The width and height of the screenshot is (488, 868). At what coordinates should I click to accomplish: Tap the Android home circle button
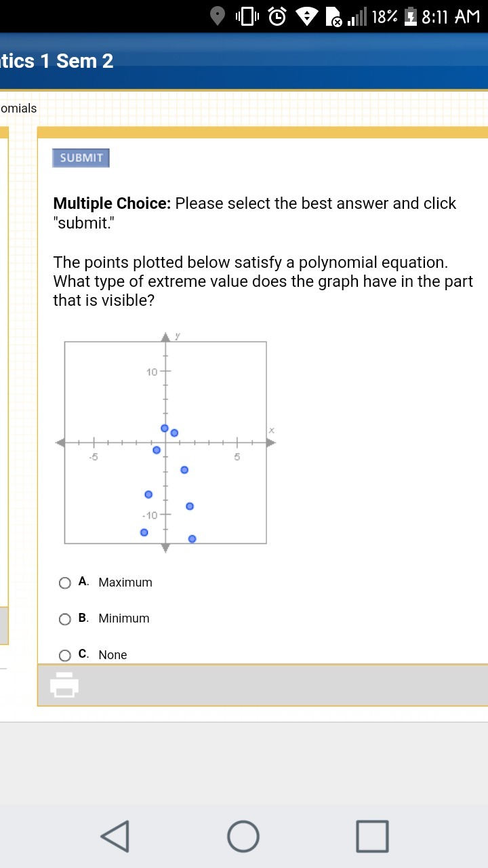pos(243,835)
